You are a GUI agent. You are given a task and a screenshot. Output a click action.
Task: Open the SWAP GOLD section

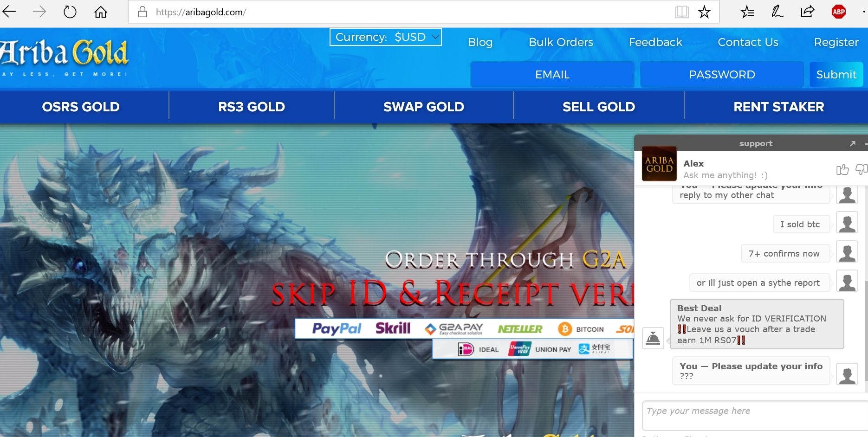[423, 107]
